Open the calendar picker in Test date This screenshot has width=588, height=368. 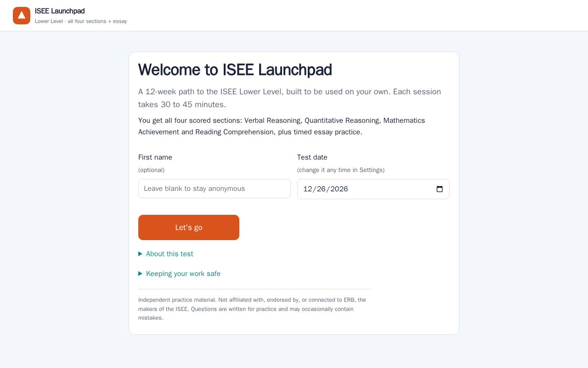click(439, 189)
